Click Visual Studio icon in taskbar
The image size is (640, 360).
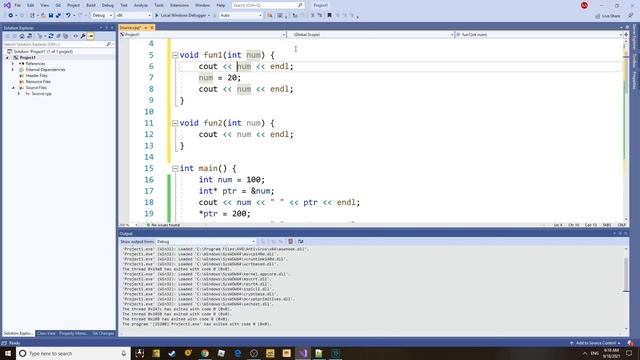point(303,353)
